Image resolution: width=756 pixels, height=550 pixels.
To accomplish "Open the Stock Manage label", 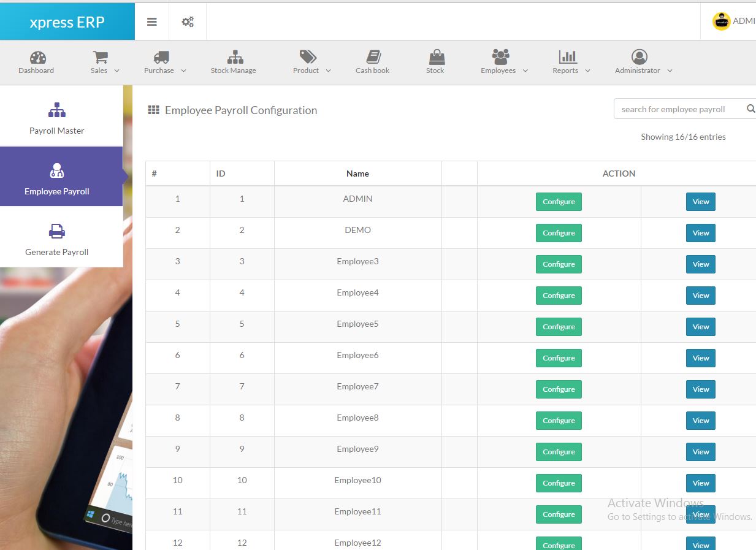I will (234, 71).
